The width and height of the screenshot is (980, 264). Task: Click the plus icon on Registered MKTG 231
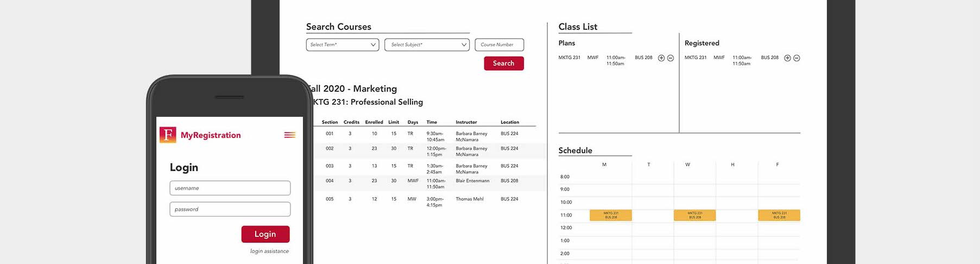tap(787, 58)
